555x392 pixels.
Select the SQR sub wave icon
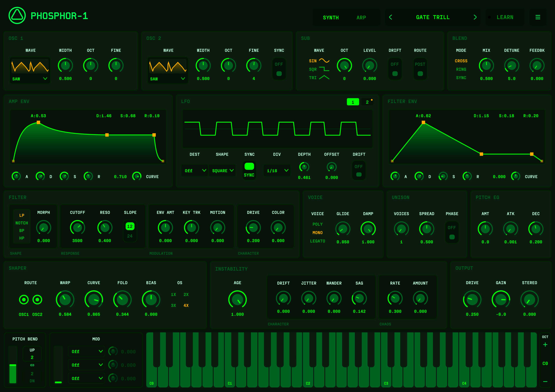[324, 69]
